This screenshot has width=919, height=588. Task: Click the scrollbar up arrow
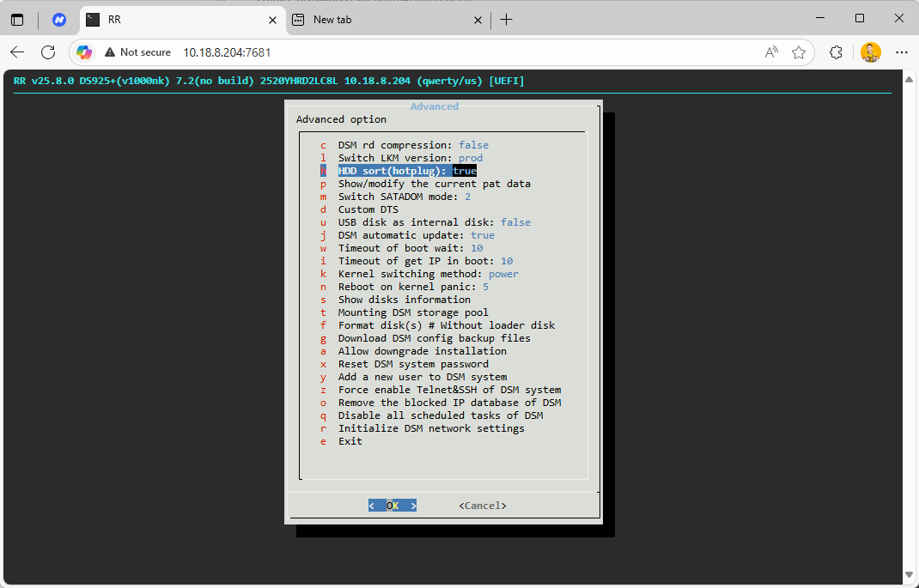coord(909,79)
